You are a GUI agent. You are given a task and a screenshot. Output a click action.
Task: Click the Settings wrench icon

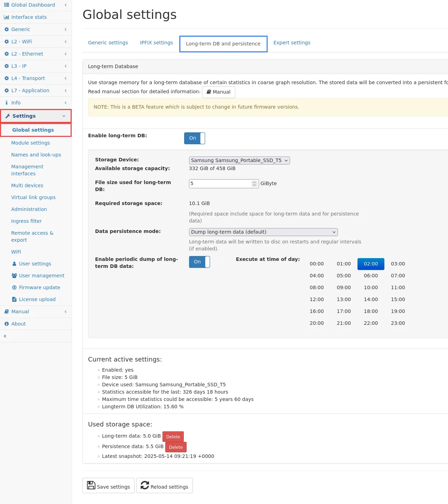(8, 116)
